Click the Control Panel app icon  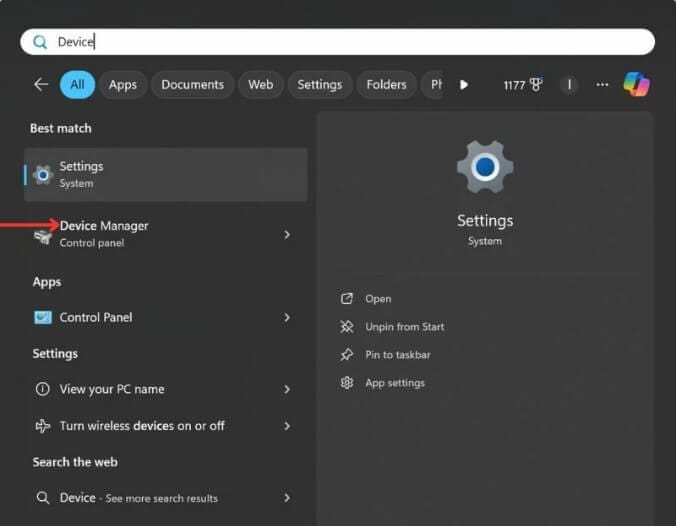[43, 317]
